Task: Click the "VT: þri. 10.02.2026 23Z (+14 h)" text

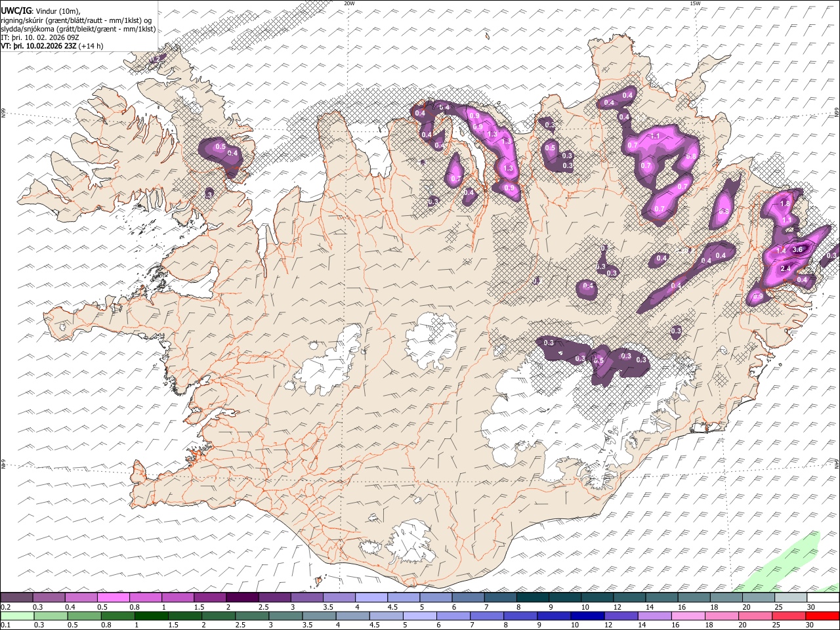Action: tap(52, 46)
